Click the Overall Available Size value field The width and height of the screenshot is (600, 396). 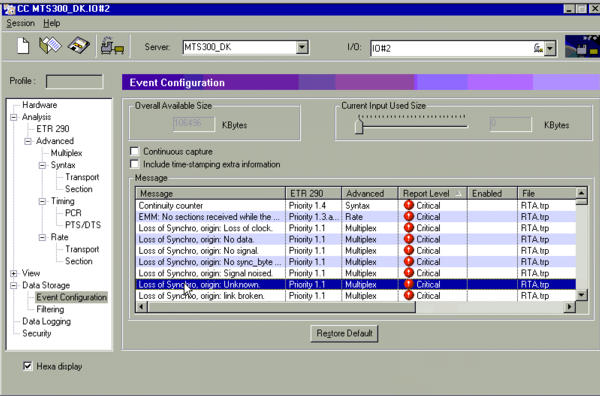coord(194,124)
